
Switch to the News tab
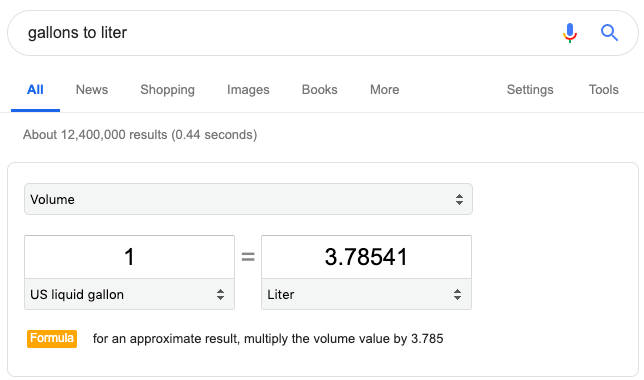[x=92, y=90]
